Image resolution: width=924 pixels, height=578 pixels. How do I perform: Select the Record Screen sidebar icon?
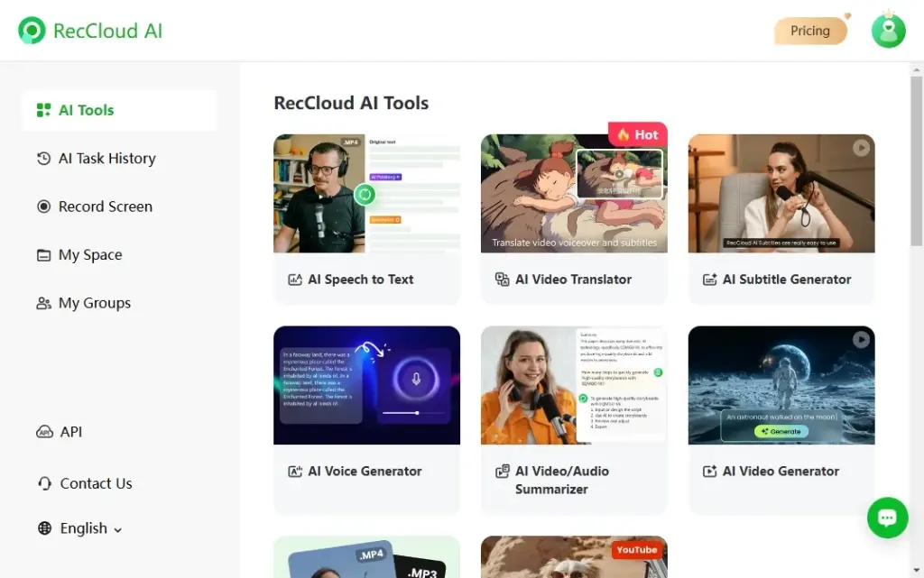[43, 206]
